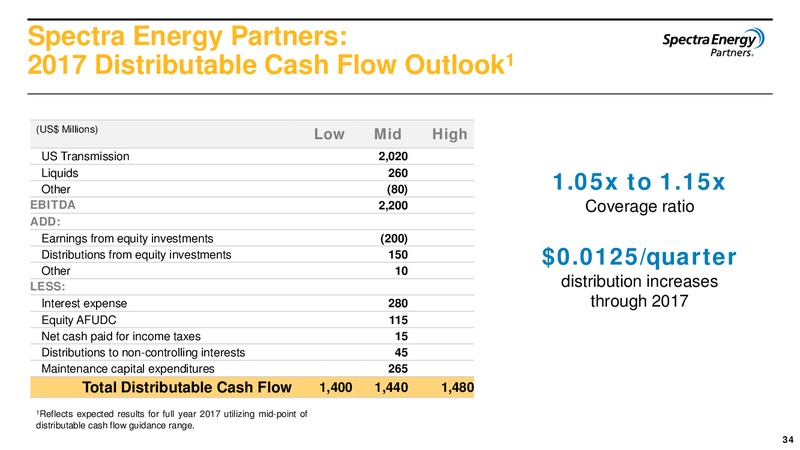Click the 'Interest expense' row label

84,304
